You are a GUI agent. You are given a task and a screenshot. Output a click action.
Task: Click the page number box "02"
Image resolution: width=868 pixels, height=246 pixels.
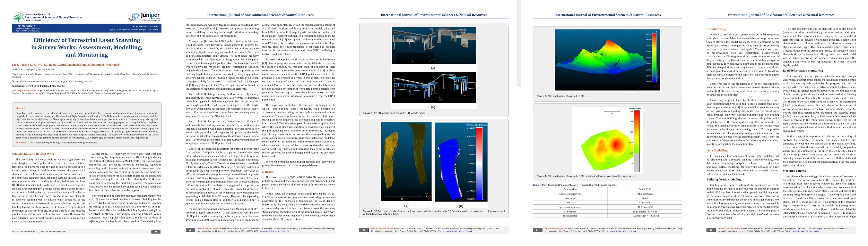(x=190, y=230)
